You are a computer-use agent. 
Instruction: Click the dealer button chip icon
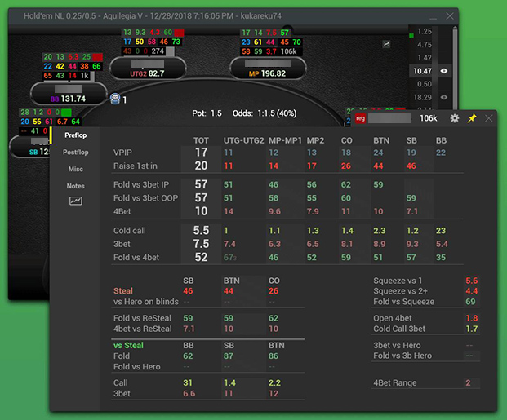pyautogui.click(x=115, y=99)
